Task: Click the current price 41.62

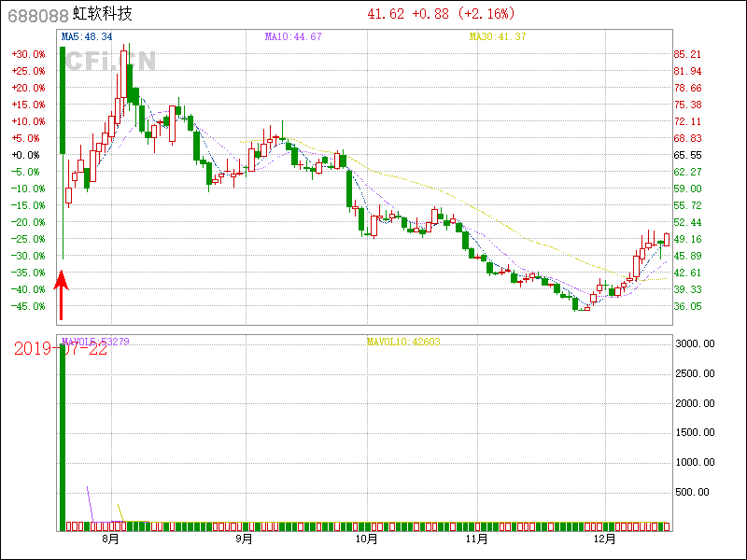Action: 386,13
